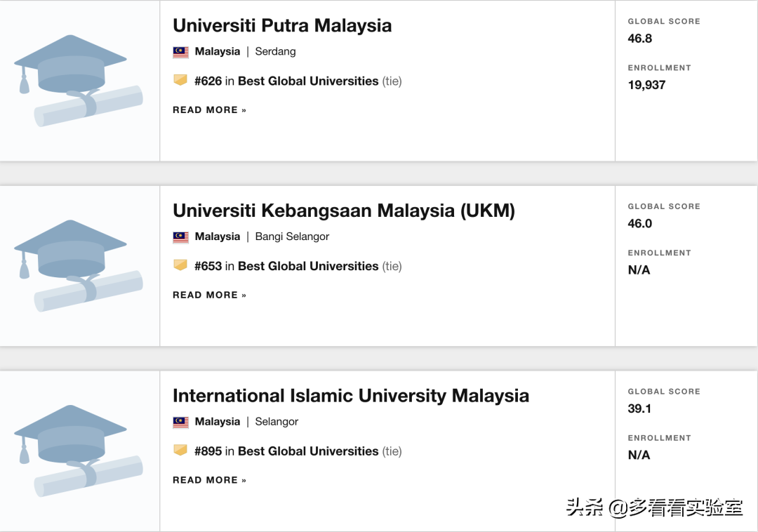Screen dimensions: 758x532
Task: Open International Islamic University Malaysia title link
Action: (x=350, y=396)
